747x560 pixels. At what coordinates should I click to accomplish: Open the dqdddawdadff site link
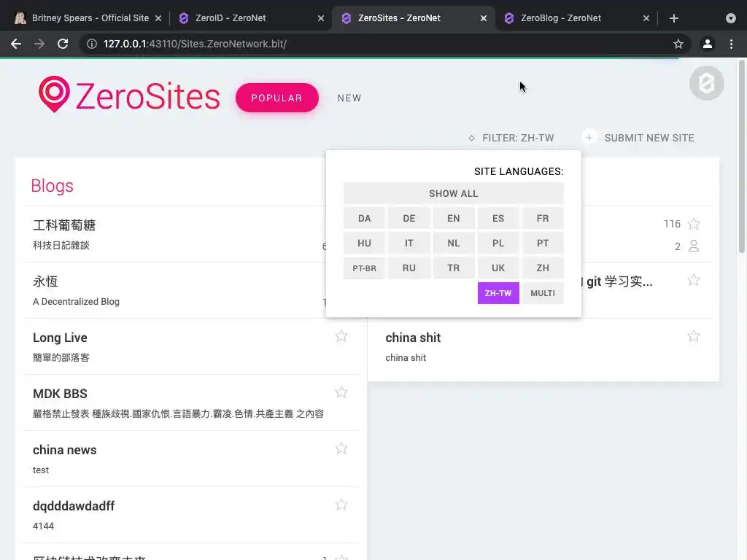click(74, 506)
